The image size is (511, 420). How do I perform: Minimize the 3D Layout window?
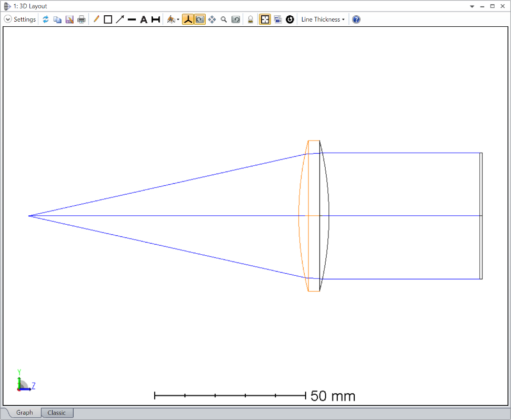point(482,6)
